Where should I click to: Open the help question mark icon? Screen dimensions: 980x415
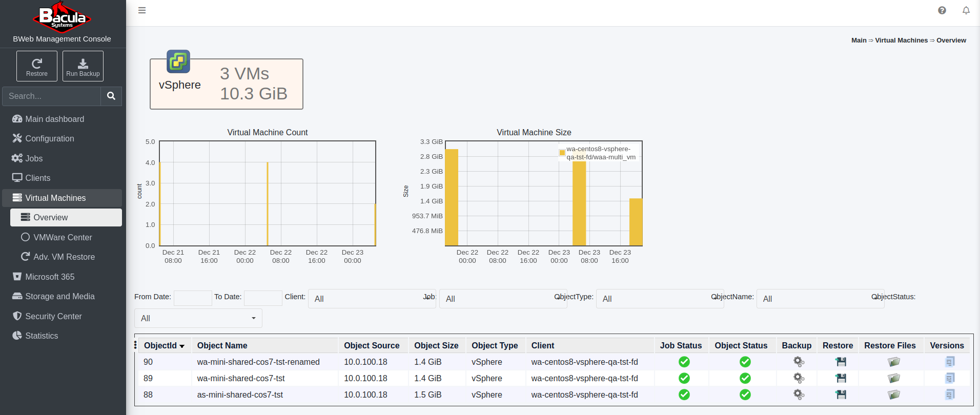(x=942, y=10)
